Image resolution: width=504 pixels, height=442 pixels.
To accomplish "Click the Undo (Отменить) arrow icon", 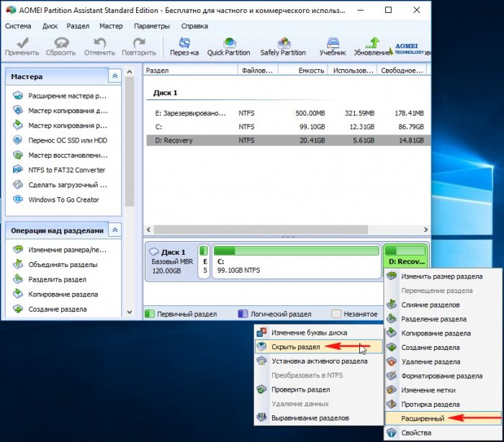I will click(99, 42).
